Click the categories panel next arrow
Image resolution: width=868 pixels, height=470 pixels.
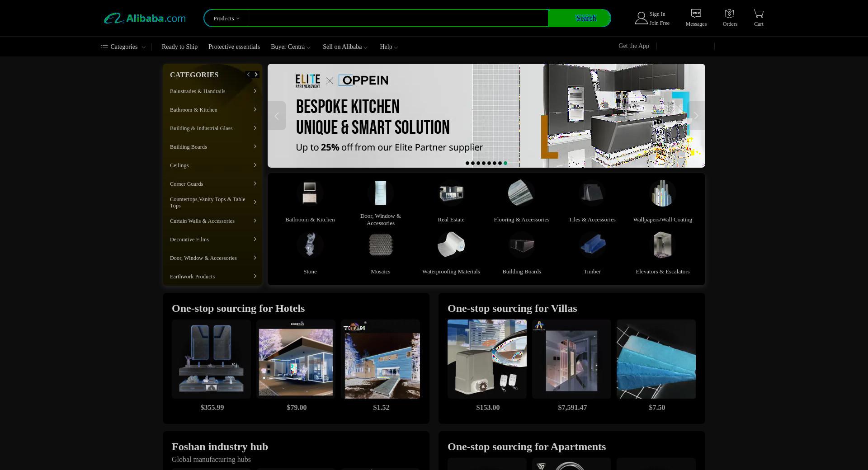click(256, 75)
